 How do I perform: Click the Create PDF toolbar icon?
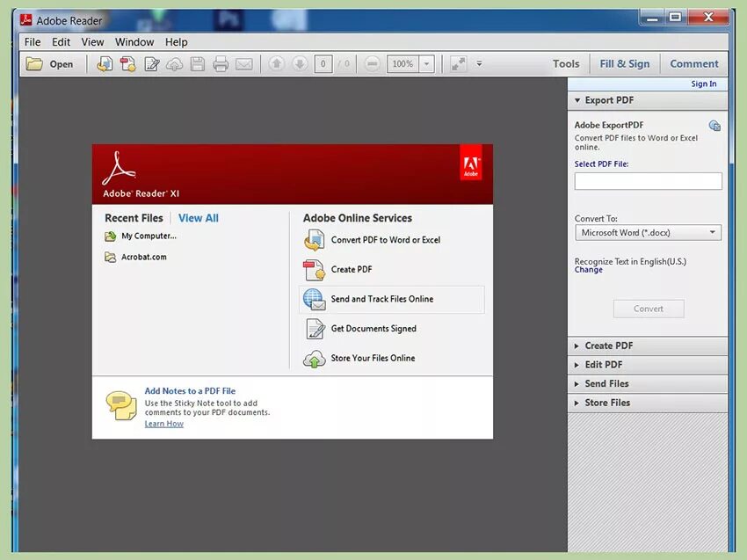[x=127, y=64]
